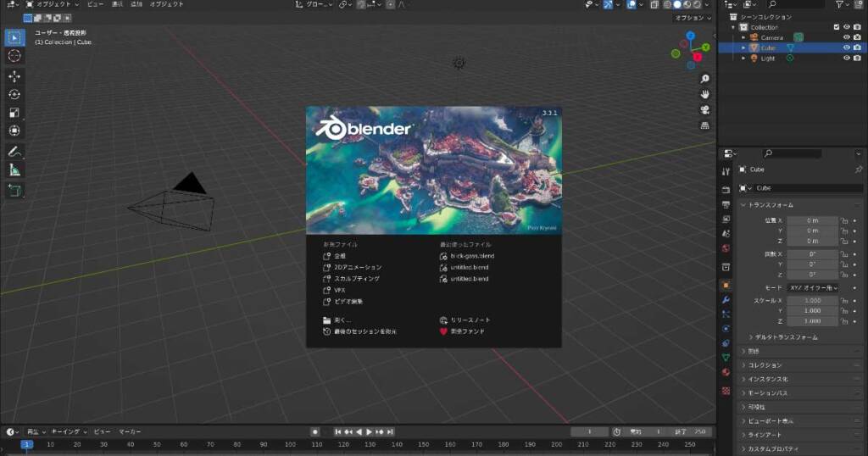Click the pan view hand icon

coord(704,95)
